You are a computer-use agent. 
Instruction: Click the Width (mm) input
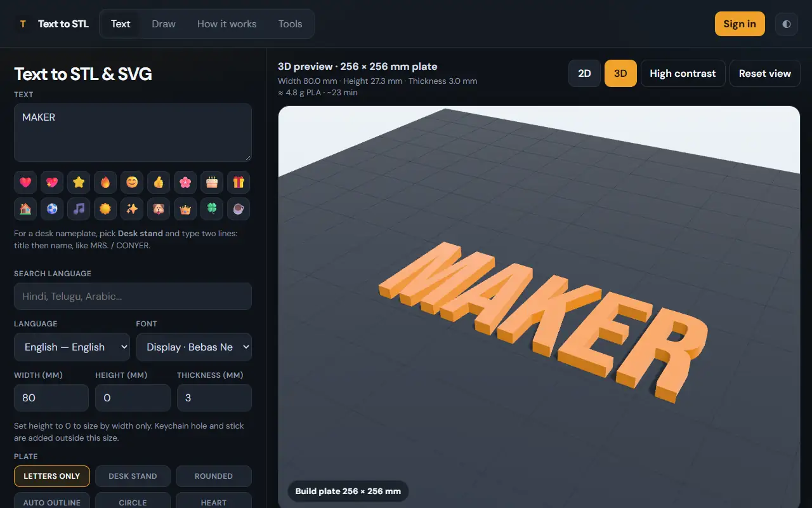click(51, 398)
